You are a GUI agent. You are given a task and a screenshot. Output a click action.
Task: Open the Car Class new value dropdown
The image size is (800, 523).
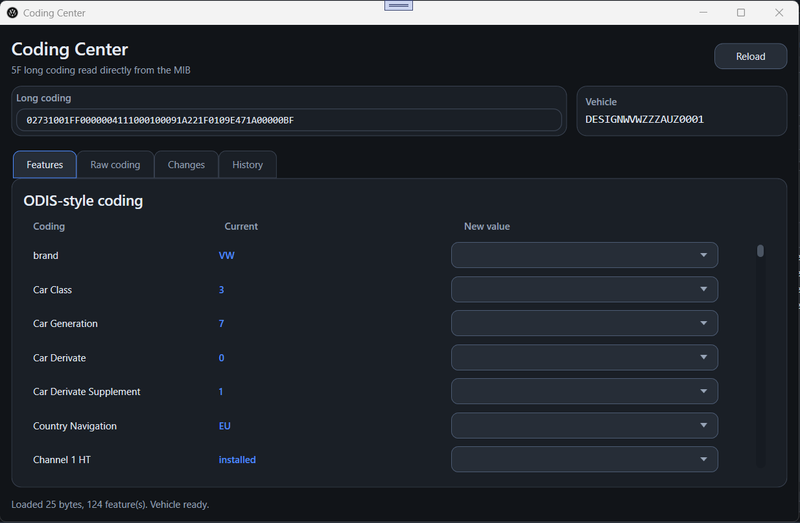584,289
